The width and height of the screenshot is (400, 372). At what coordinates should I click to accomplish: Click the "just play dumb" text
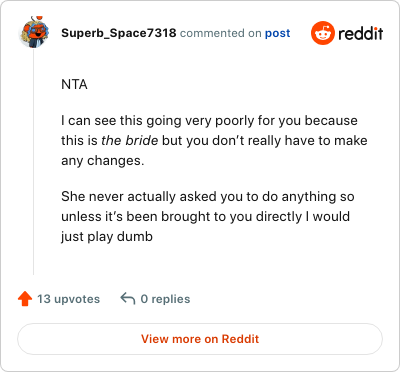pyautogui.click(x=107, y=237)
